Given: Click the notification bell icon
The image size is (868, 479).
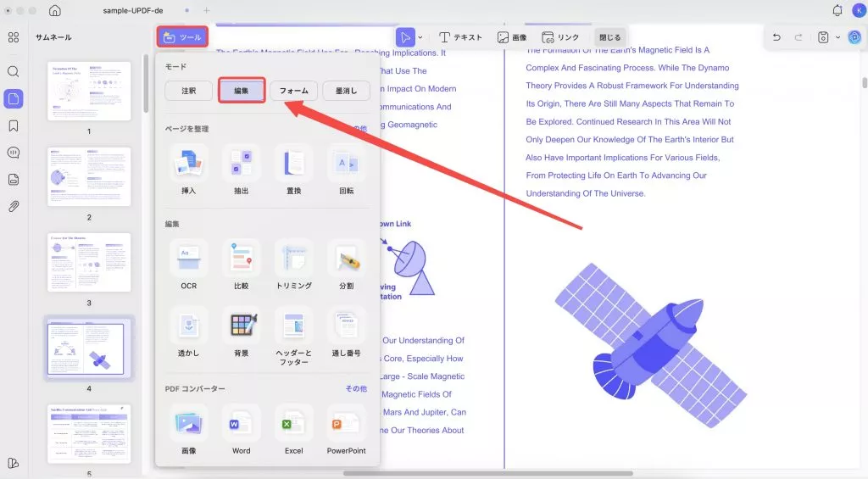Looking at the screenshot, I should point(837,10).
